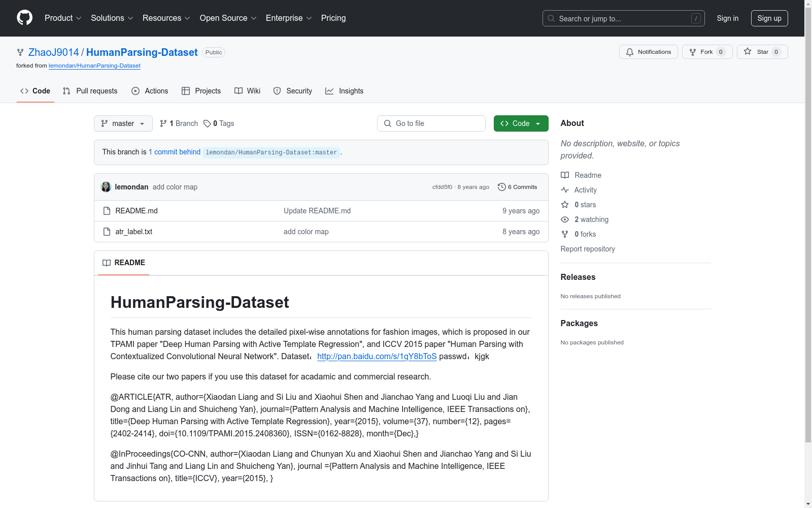The image size is (812, 508).
Task: Click the branch icon next to 1 Branch
Action: coord(163,123)
